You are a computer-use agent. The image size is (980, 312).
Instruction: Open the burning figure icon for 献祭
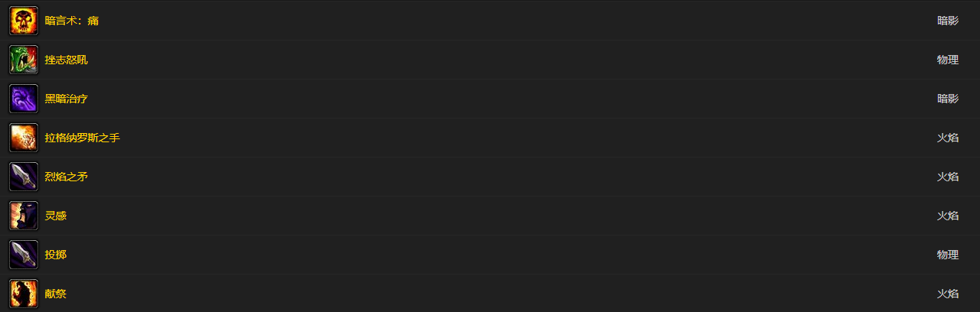pos(23,294)
